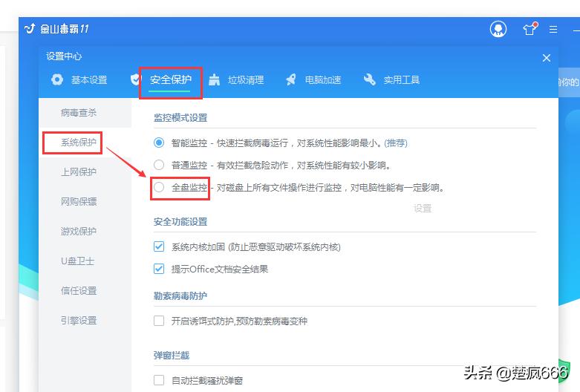Select 全盘监控 radio button

pos(159,187)
